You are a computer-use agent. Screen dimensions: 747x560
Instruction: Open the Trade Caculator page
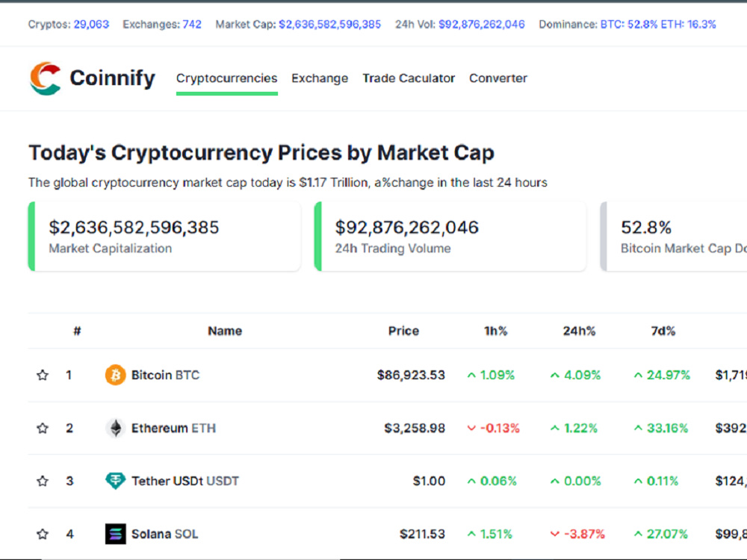click(409, 78)
